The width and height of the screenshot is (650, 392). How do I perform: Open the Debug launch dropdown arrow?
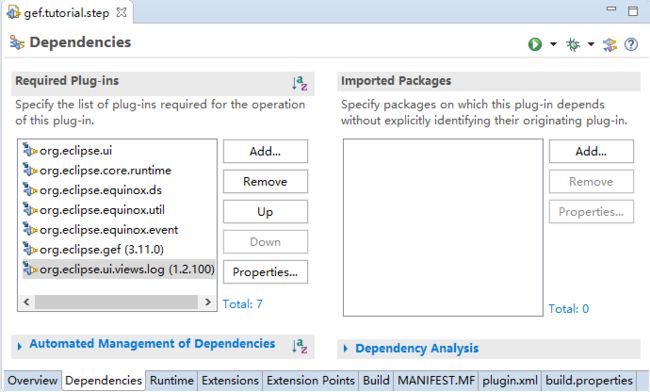pyautogui.click(x=591, y=44)
